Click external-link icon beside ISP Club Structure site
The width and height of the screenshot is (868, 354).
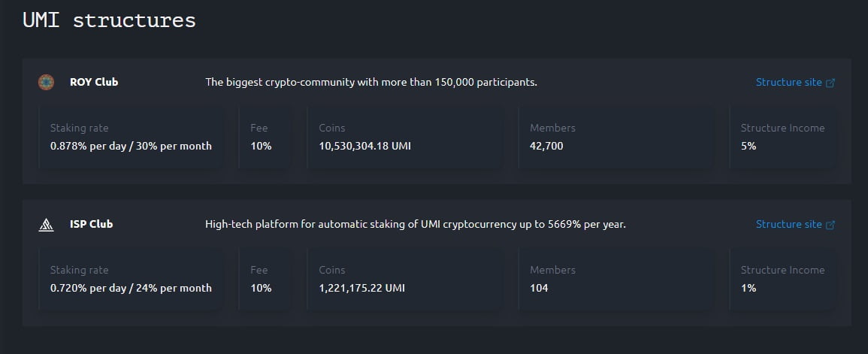coord(830,225)
